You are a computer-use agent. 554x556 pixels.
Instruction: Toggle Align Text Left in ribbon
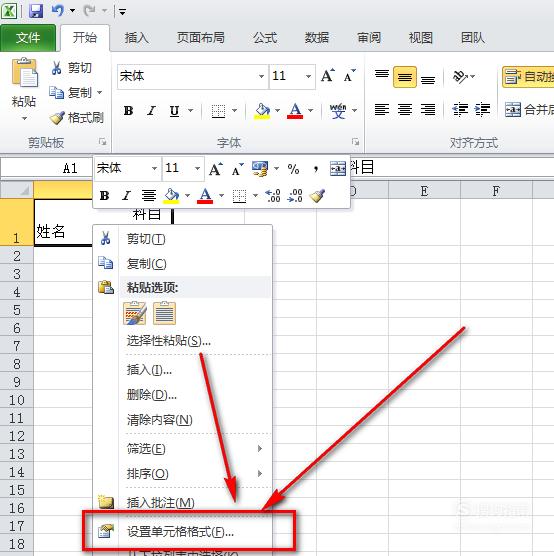click(x=382, y=110)
